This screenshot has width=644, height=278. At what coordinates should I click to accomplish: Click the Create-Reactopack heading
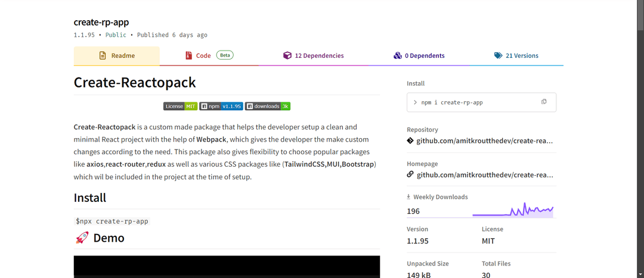point(135,82)
